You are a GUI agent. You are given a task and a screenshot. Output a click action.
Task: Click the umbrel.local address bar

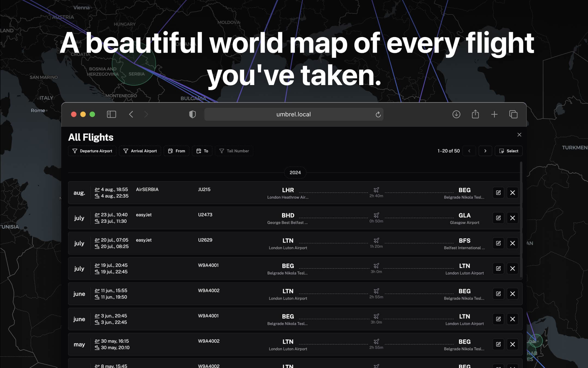tap(293, 114)
